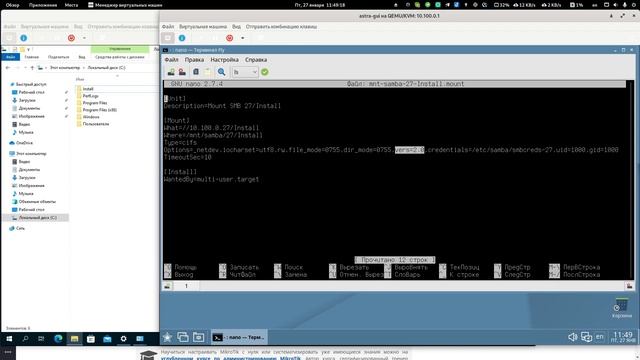Click the green check icon in terminal toolbar
The height and width of the screenshot is (360, 640).
265,72
